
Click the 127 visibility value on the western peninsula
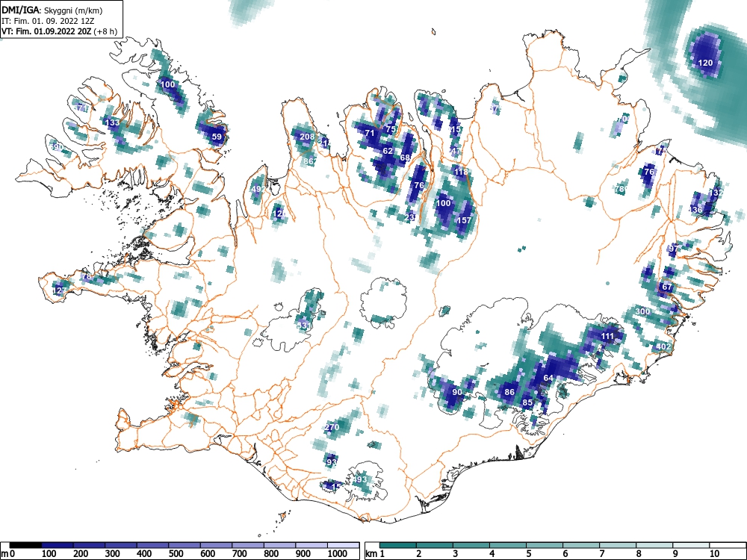coord(60,291)
